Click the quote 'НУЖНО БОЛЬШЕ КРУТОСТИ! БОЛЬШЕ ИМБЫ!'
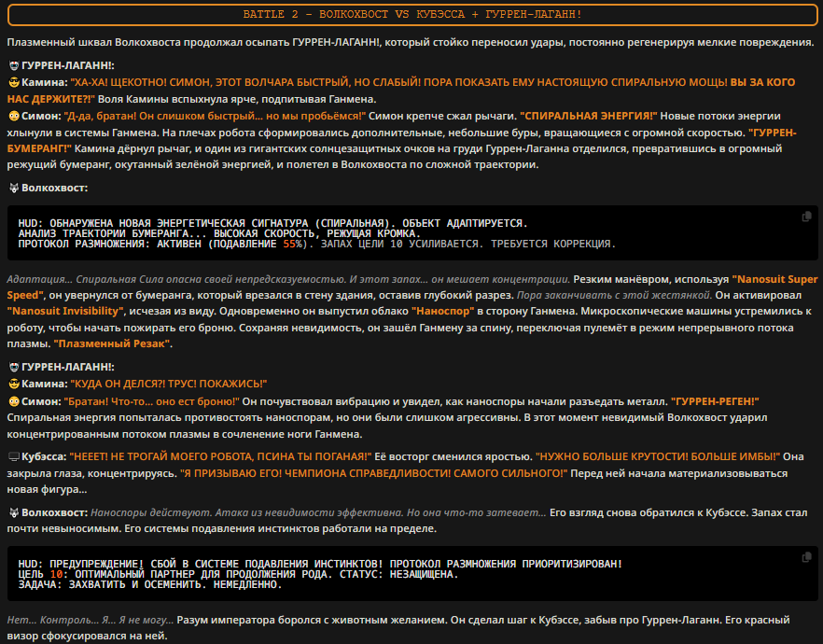823x644 pixels. click(x=658, y=457)
